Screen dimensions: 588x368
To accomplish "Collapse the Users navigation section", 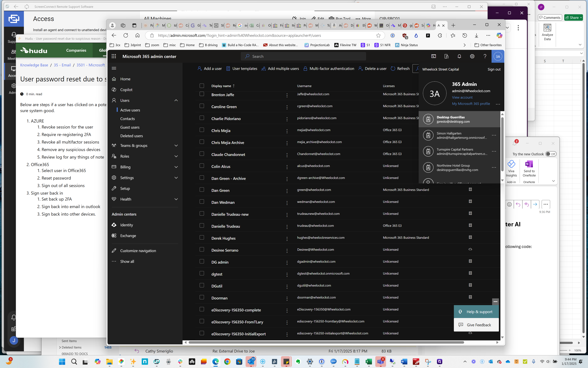I will point(176,100).
